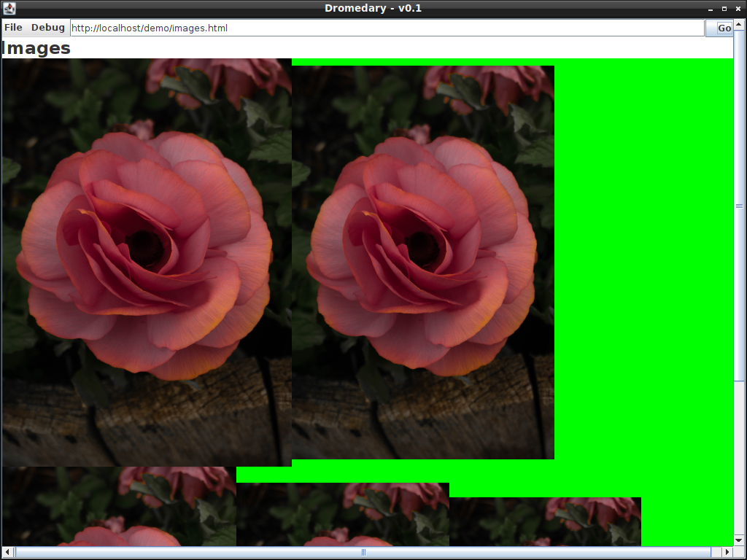Image resolution: width=747 pixels, height=560 pixels.
Task: Click the vertical scrollbar up arrow
Action: (x=739, y=23)
